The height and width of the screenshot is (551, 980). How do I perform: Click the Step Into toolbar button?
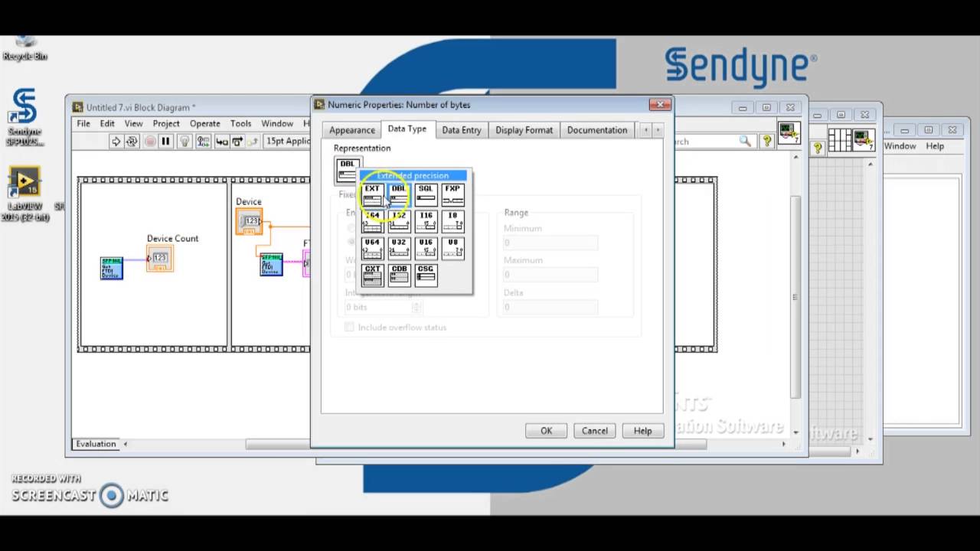click(222, 141)
